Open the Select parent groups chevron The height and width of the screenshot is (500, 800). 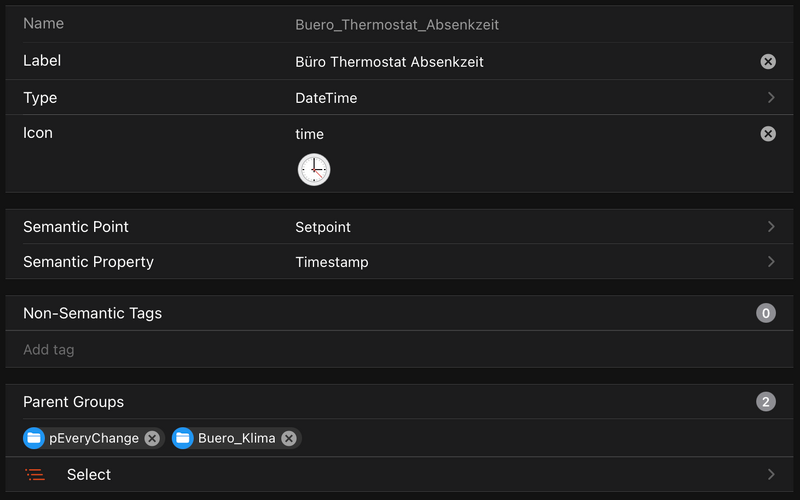click(x=771, y=475)
